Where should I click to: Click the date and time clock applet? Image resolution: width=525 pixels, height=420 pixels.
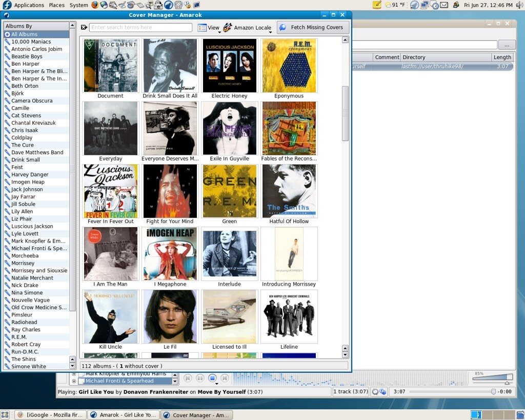pos(488,5)
